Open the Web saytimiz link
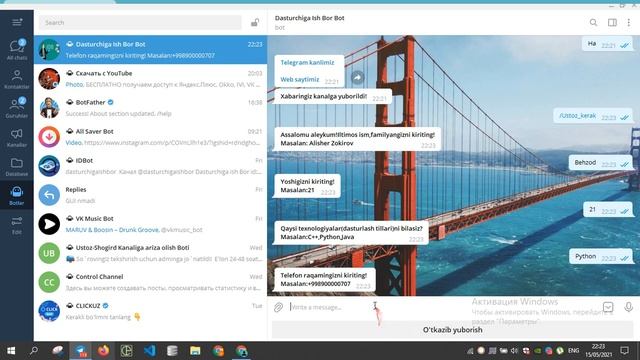Screen dimensions: 640x360 click(300, 80)
